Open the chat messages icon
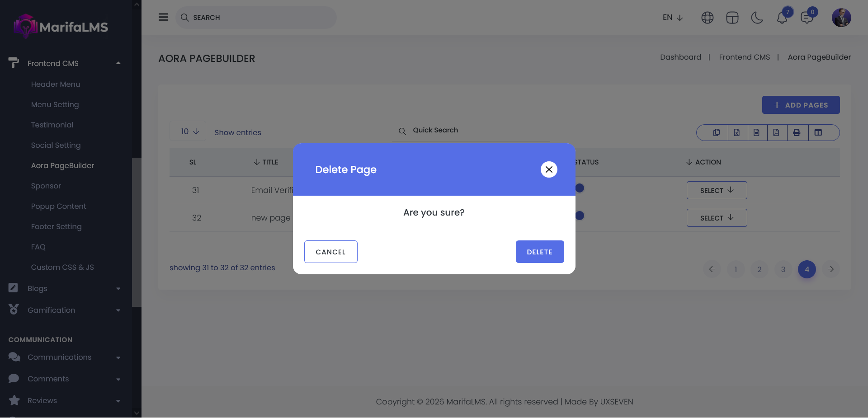Viewport: 868px width, 418px height. tap(807, 18)
